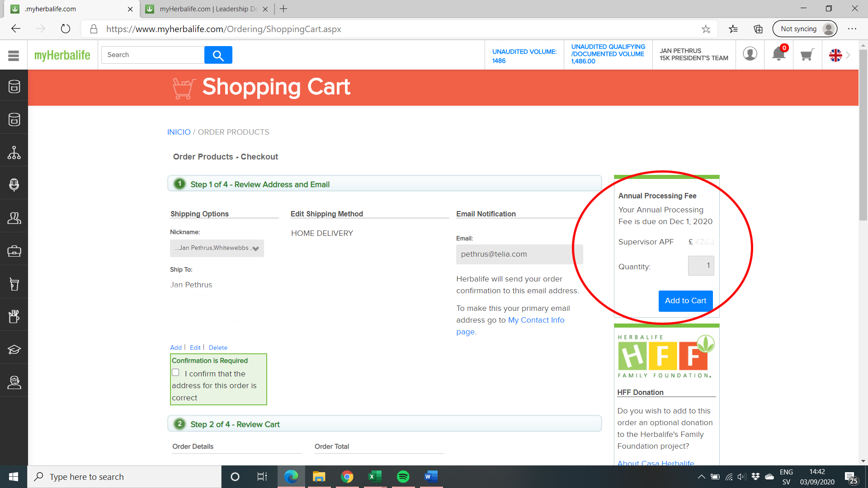Open the tools cup sidebar icon
Image resolution: width=868 pixels, height=488 pixels.
pos(14,316)
